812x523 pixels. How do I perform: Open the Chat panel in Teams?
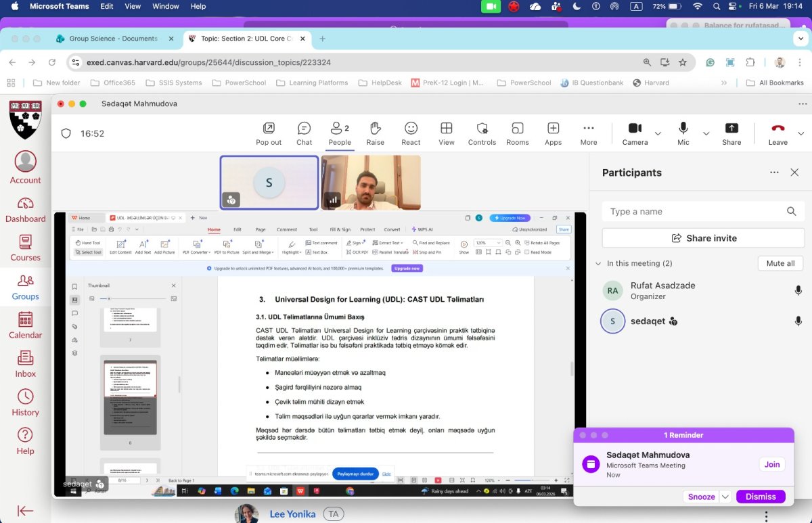[x=304, y=133]
